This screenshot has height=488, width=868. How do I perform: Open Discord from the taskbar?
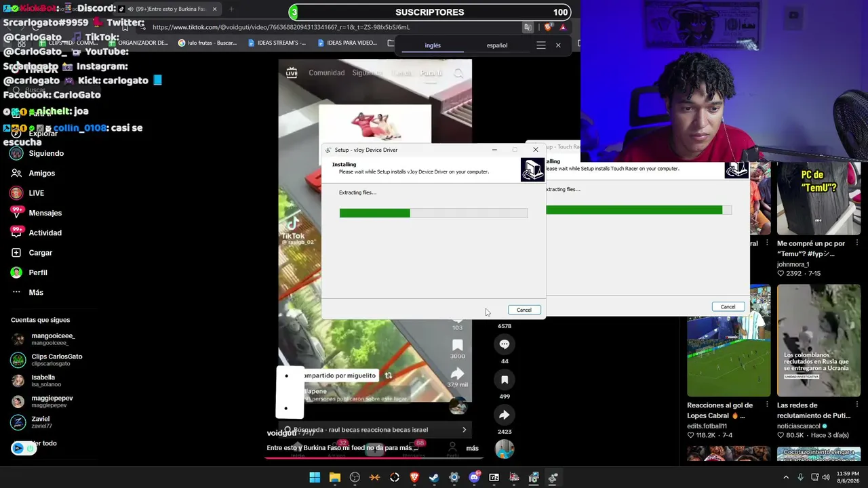pos(474,478)
